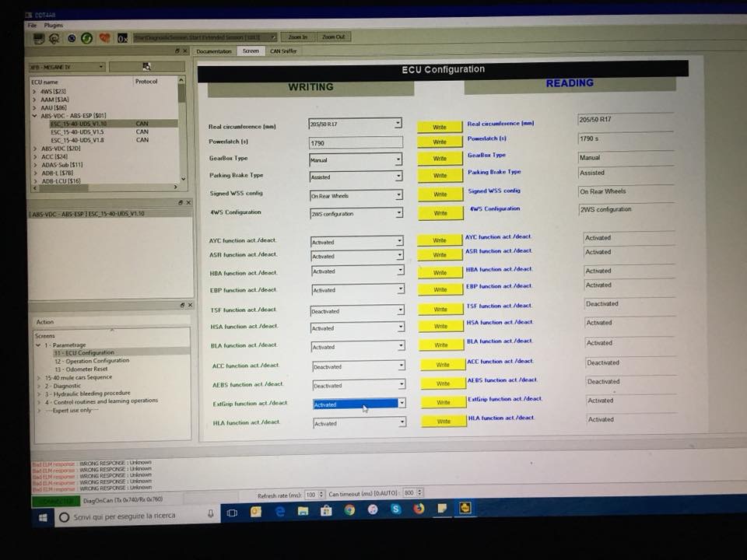Select ESC_15-40-UDS_V1.8 in the ECU list

point(77,140)
